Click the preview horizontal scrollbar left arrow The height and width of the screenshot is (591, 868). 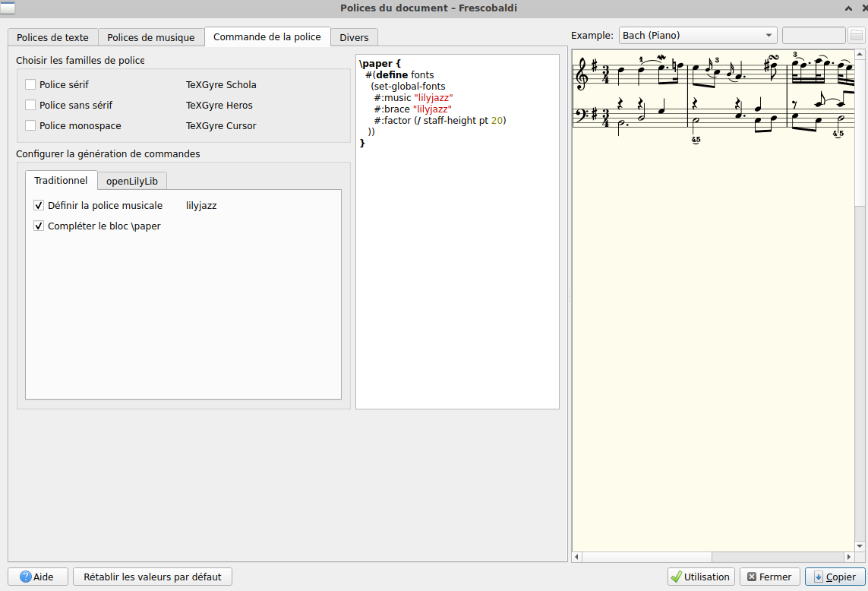[x=577, y=557]
